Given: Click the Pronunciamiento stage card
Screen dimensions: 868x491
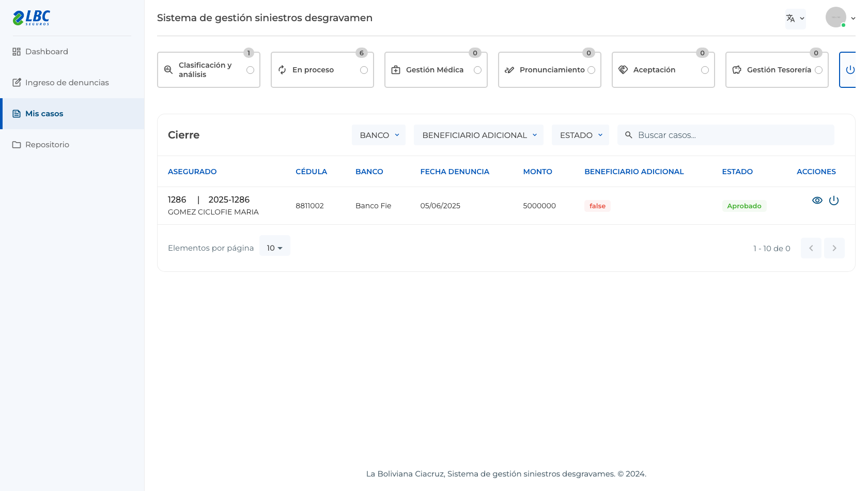Looking at the screenshot, I should tap(550, 70).
